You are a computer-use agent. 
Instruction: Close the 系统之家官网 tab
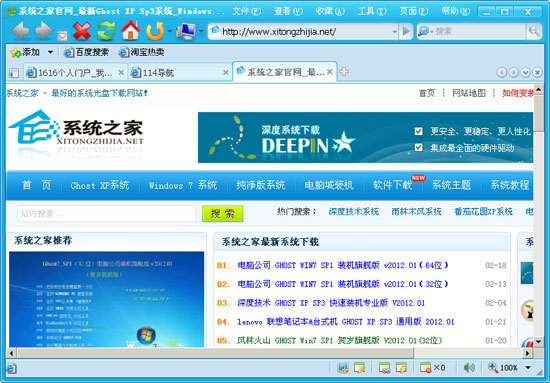pos(329,72)
